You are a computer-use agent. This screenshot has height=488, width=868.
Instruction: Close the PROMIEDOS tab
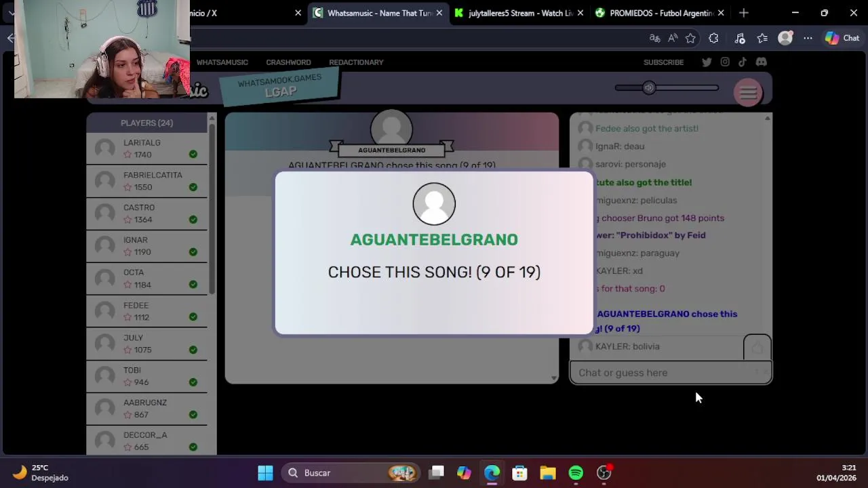pos(720,13)
